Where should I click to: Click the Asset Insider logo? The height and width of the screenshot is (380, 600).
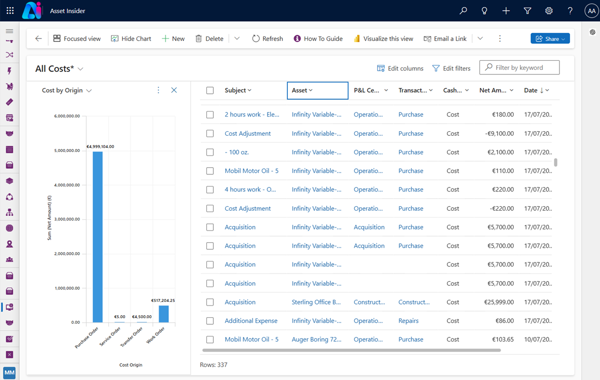32,10
